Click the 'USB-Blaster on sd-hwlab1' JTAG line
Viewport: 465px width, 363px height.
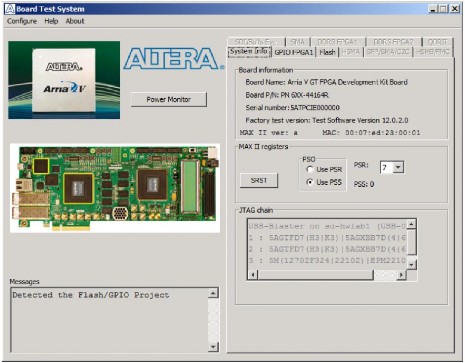pyautogui.click(x=327, y=226)
